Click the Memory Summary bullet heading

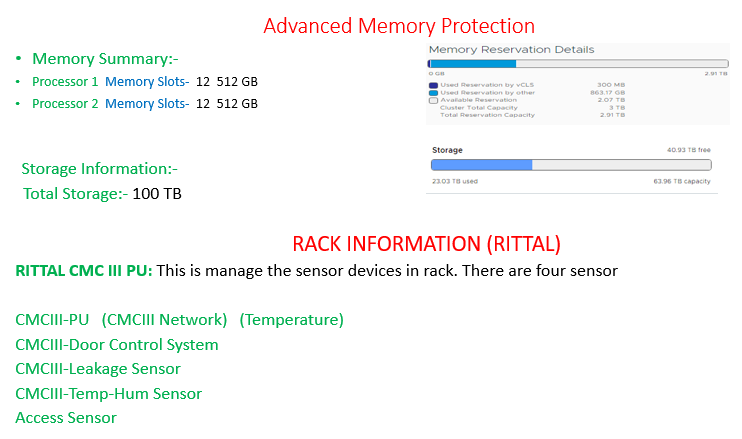click(105, 59)
